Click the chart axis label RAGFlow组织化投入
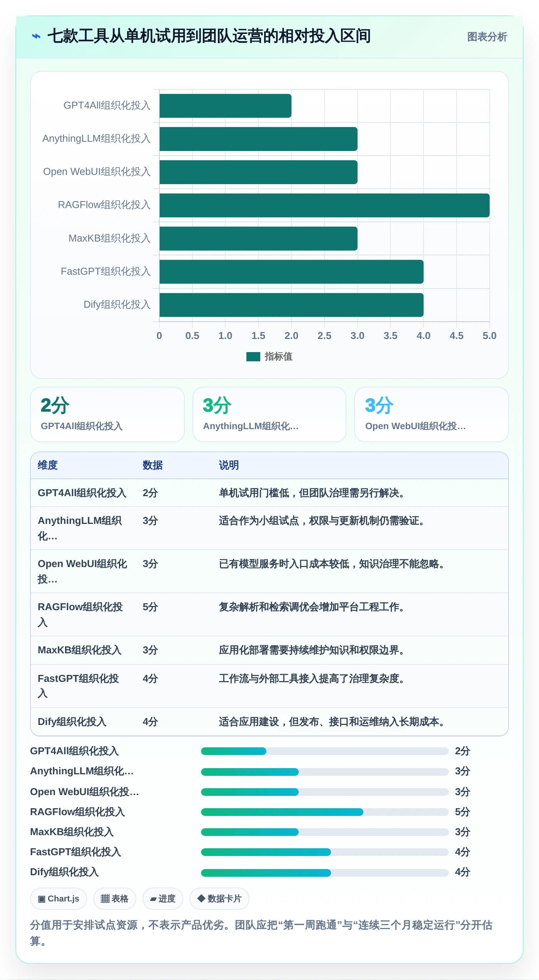Viewport: 539px width, 980px height. click(x=104, y=205)
